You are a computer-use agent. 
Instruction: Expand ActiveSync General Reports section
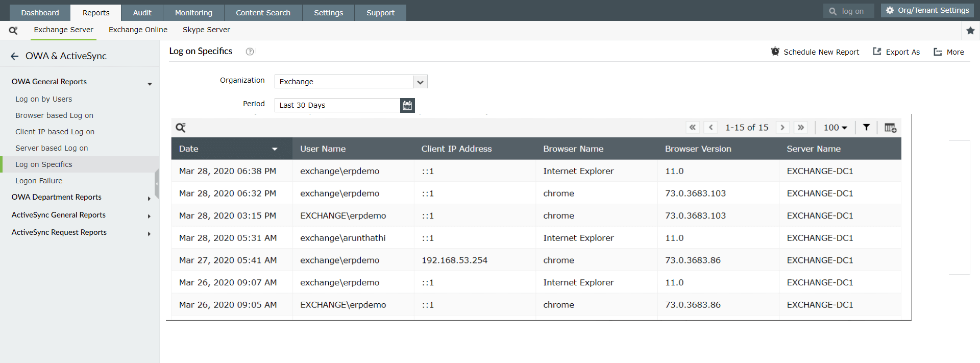(x=149, y=216)
